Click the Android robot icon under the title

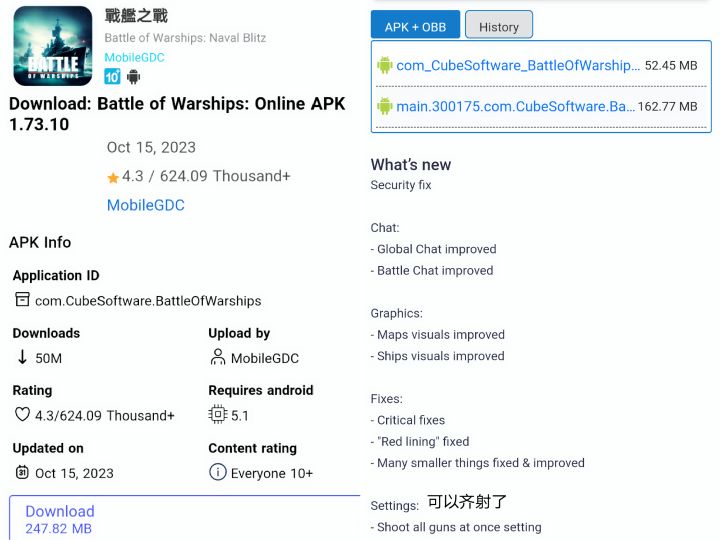point(133,77)
